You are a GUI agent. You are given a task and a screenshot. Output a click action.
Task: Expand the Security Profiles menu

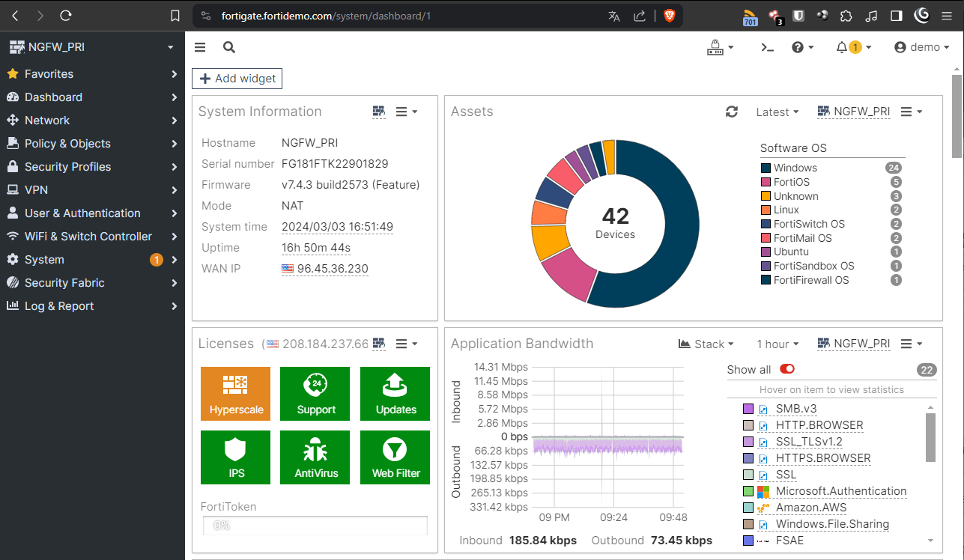point(92,167)
